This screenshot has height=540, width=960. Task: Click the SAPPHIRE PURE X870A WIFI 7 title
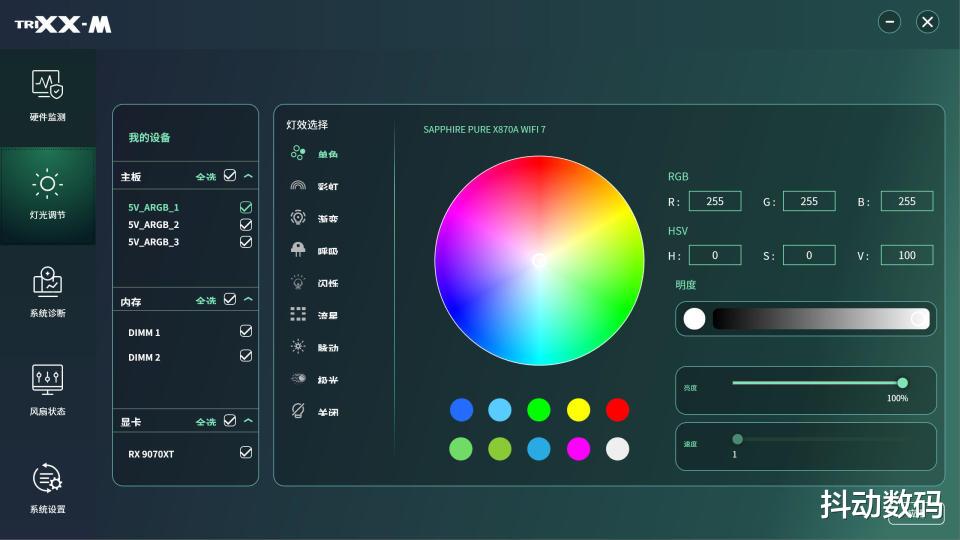click(x=484, y=129)
